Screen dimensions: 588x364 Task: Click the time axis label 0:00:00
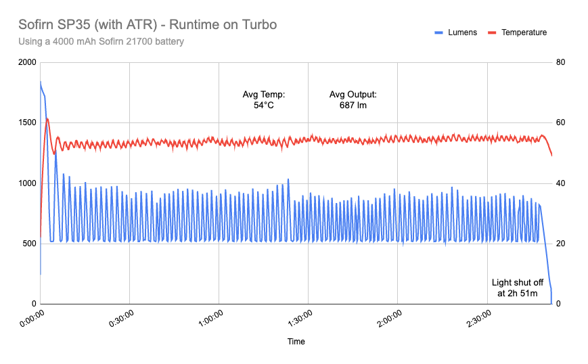(x=32, y=319)
